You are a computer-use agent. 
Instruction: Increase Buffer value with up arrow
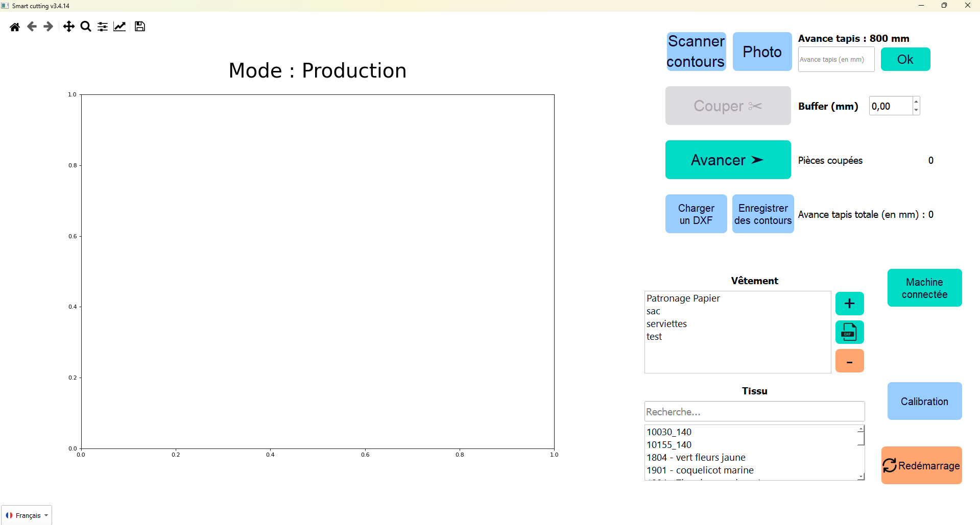coord(916,102)
